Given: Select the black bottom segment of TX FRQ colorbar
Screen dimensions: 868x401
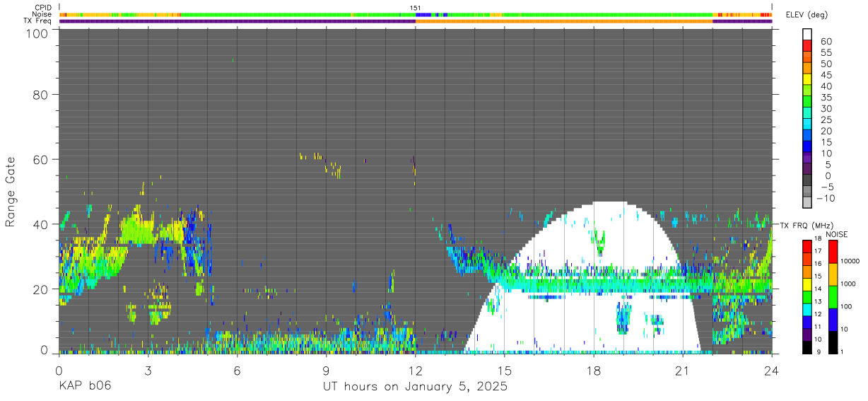Looking at the screenshot, I should click(x=807, y=348).
